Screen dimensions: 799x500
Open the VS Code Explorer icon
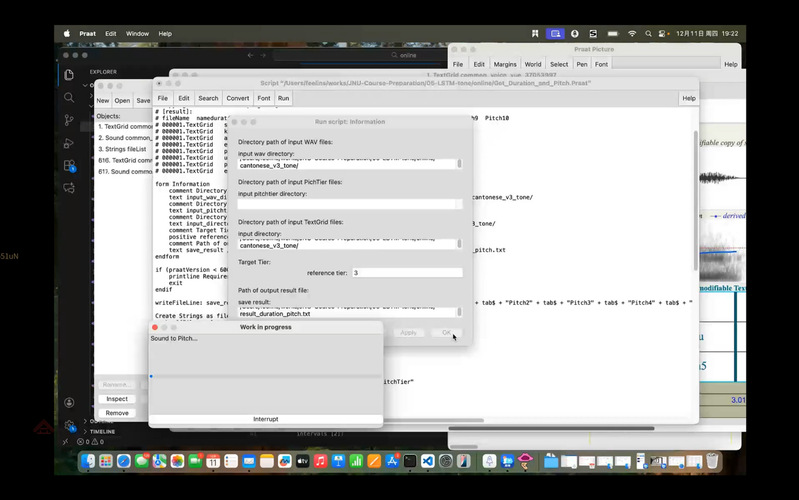(69, 75)
